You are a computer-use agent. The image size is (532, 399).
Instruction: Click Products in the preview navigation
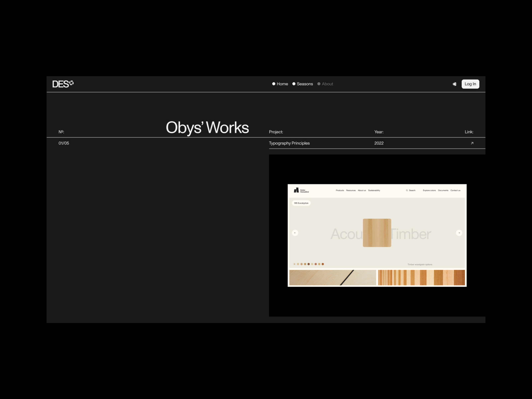pos(340,191)
